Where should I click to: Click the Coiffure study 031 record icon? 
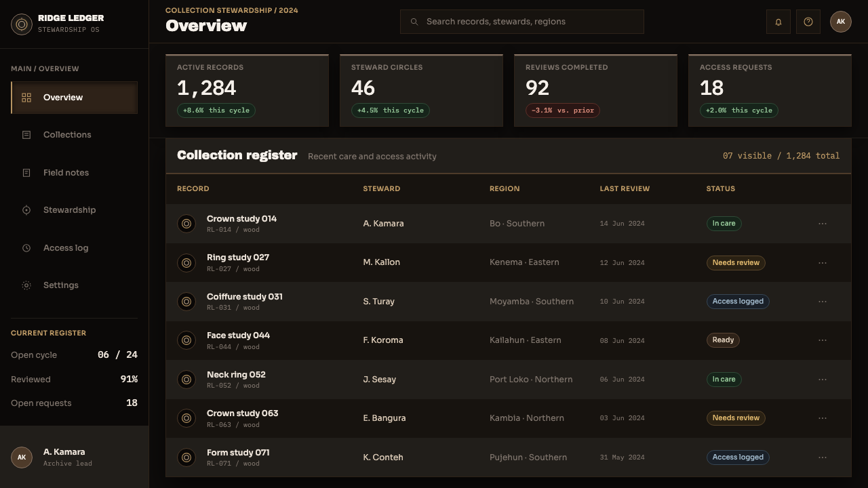(x=186, y=302)
